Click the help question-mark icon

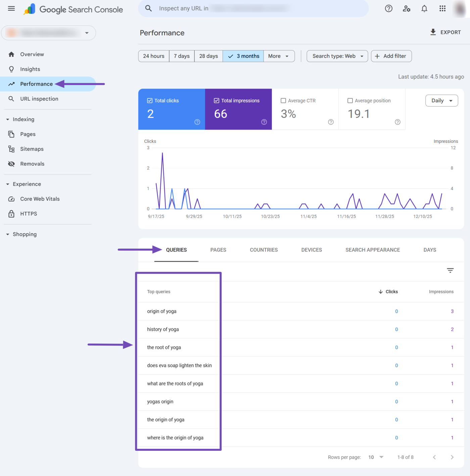click(x=388, y=8)
